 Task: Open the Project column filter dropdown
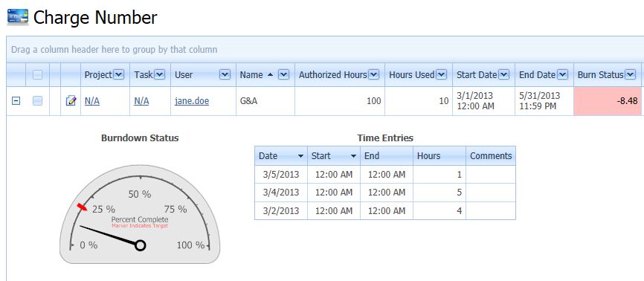point(118,75)
